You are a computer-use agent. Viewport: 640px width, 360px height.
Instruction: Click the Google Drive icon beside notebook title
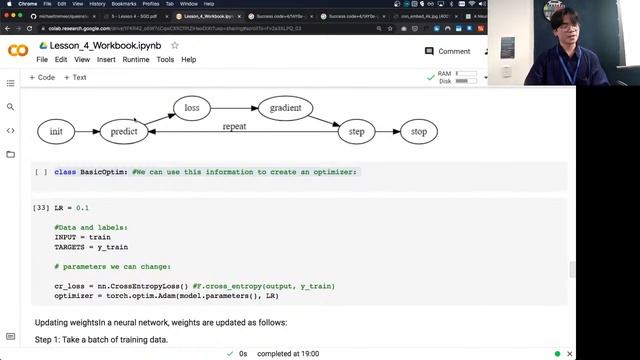(x=43, y=46)
